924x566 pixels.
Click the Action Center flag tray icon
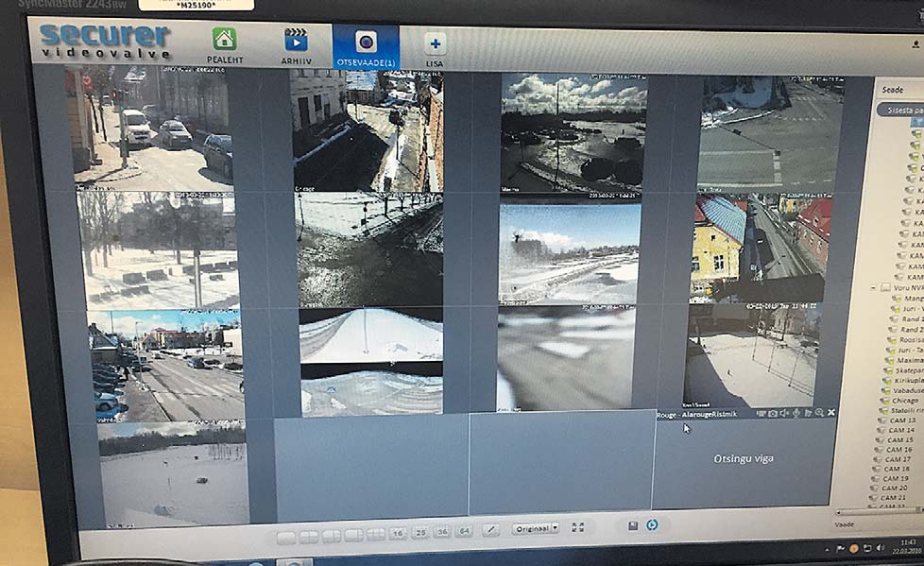coord(840,549)
